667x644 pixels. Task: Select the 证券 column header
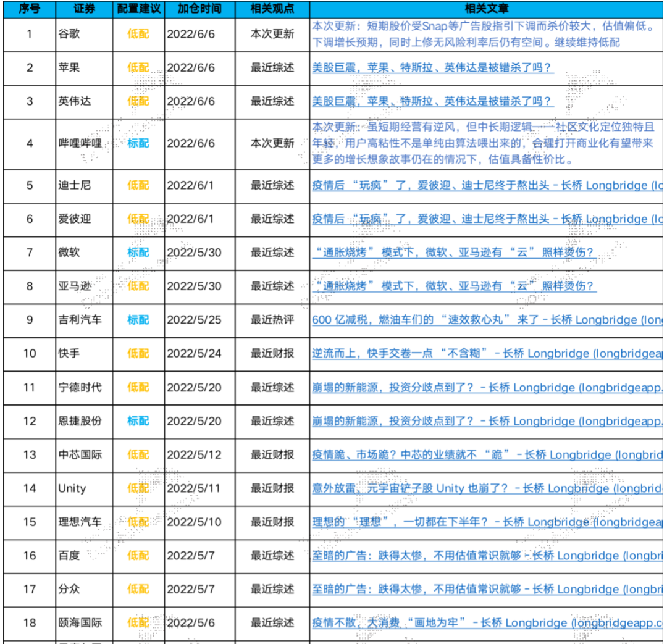(84, 9)
